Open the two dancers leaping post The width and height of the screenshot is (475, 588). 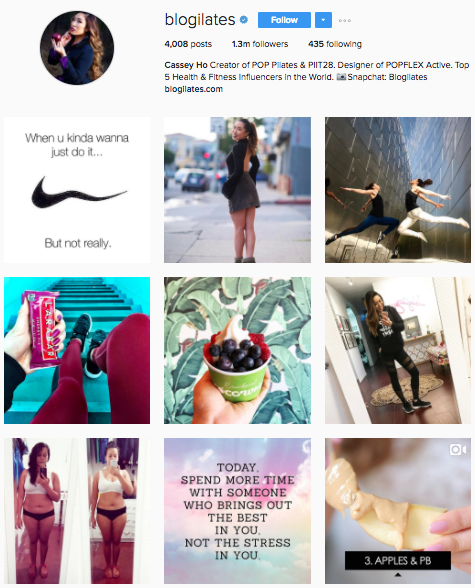pos(398,190)
